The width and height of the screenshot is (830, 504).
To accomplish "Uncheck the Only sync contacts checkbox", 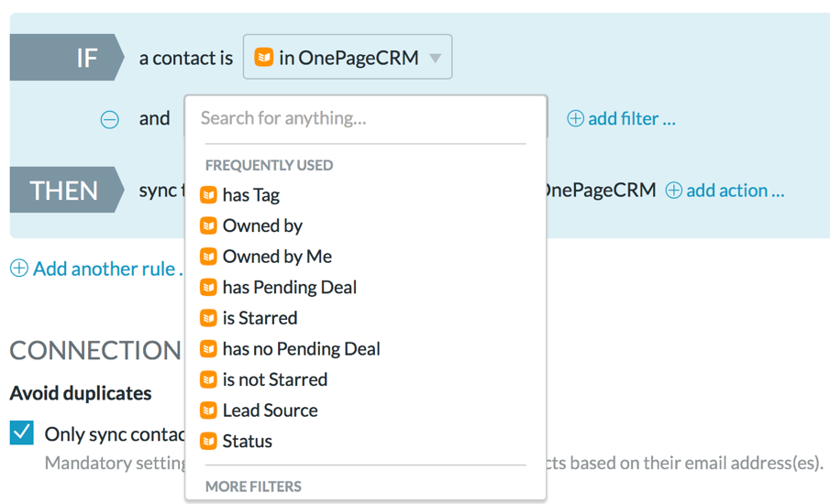I will click(x=22, y=433).
